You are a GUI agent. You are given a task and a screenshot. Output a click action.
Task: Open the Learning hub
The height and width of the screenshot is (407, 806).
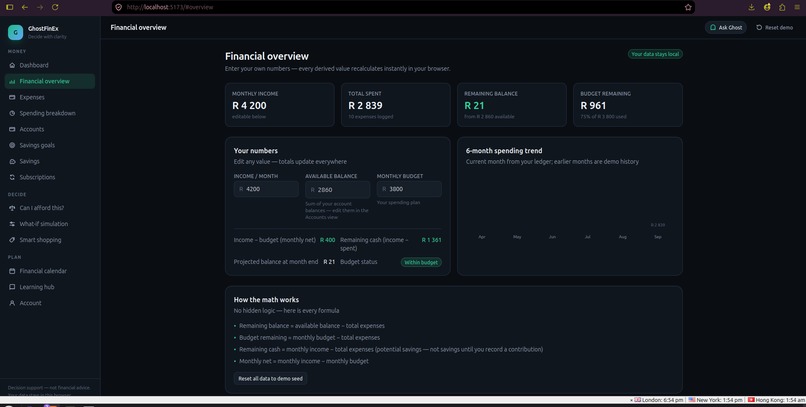click(x=50, y=287)
